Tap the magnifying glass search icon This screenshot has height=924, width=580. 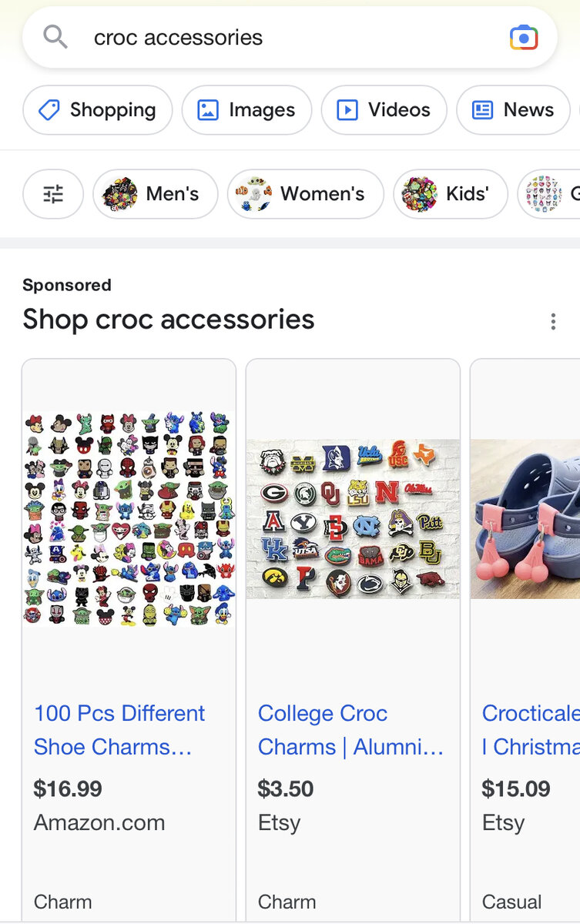coord(55,37)
